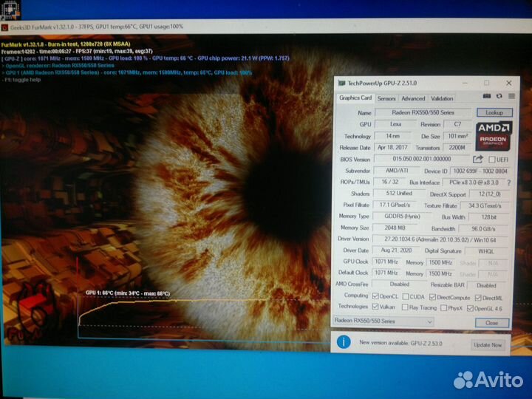
Task: Click the Resizable BAR value Disabled
Action: click(486, 286)
